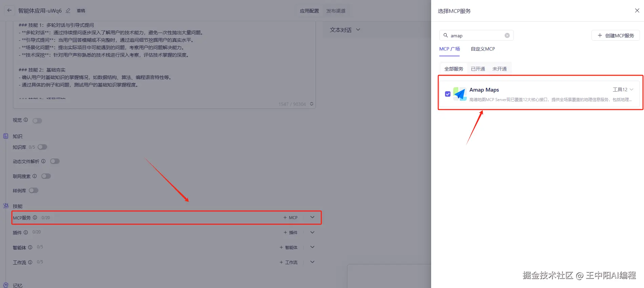Toggle the 视觉 switch
The image size is (644, 288).
[37, 120]
